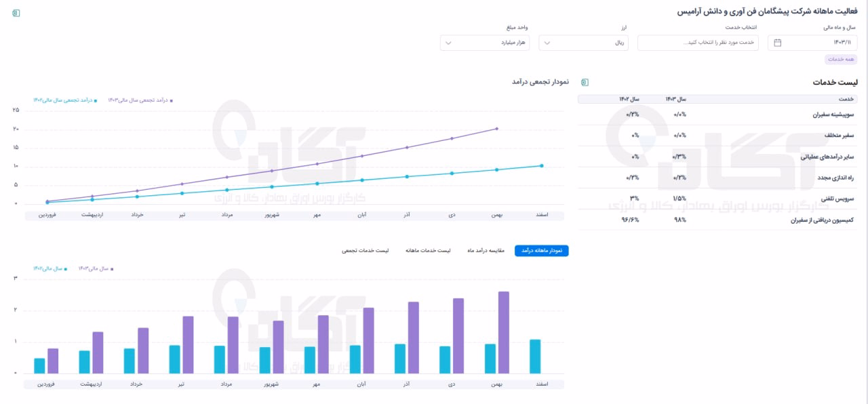
Task: Switch to the لیست خدمات تجمعی tab
Action: pos(366,251)
